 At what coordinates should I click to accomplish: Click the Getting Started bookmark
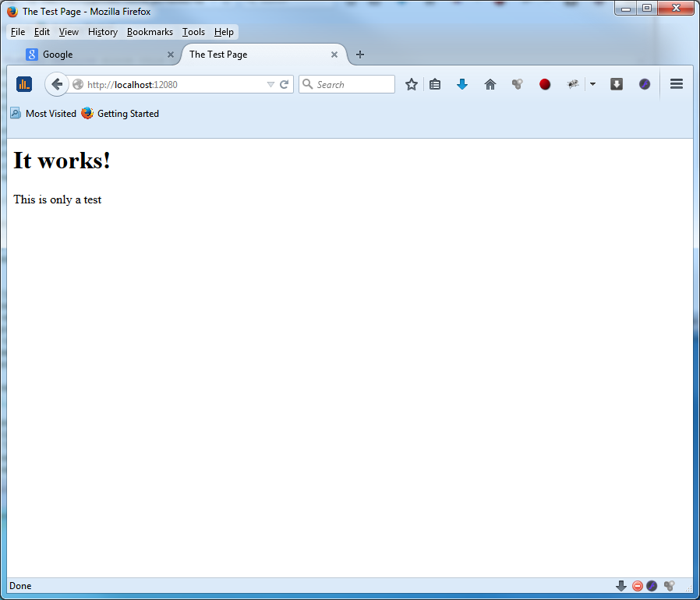pos(121,114)
